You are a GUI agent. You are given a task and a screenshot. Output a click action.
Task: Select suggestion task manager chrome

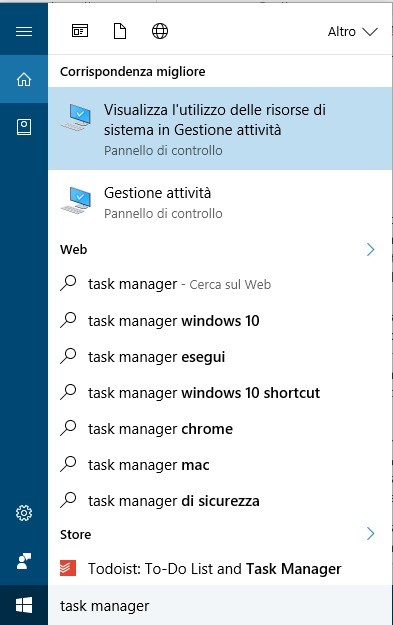tap(220, 429)
